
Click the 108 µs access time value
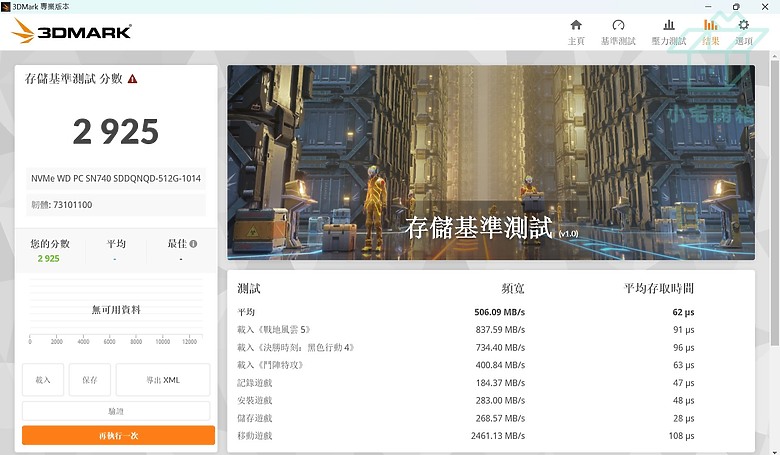click(682, 436)
